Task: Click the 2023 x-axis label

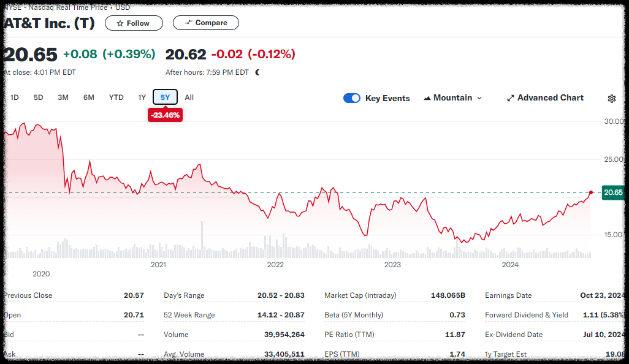Action: point(392,265)
